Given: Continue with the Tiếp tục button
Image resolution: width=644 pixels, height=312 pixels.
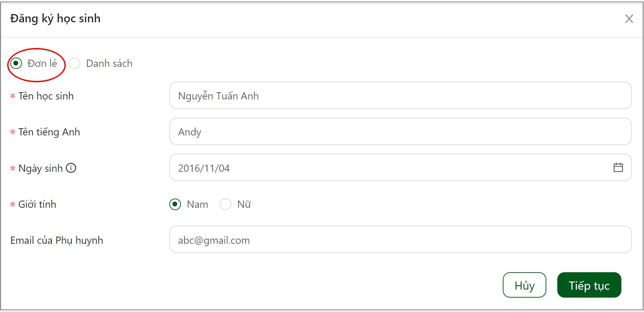Looking at the screenshot, I should click(589, 285).
